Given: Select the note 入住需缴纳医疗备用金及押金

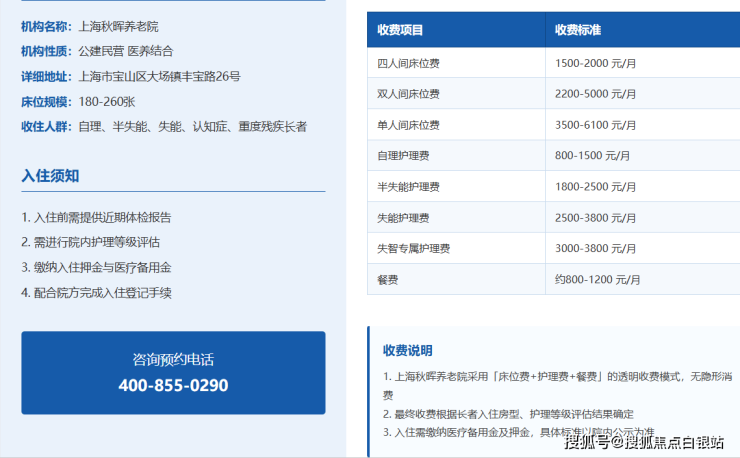Looking at the screenshot, I should [x=519, y=432].
